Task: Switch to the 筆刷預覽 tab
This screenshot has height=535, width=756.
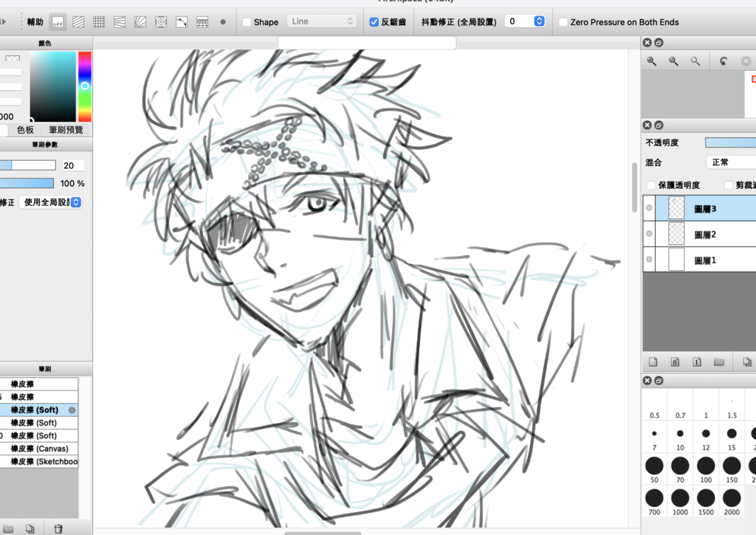Action: click(66, 130)
